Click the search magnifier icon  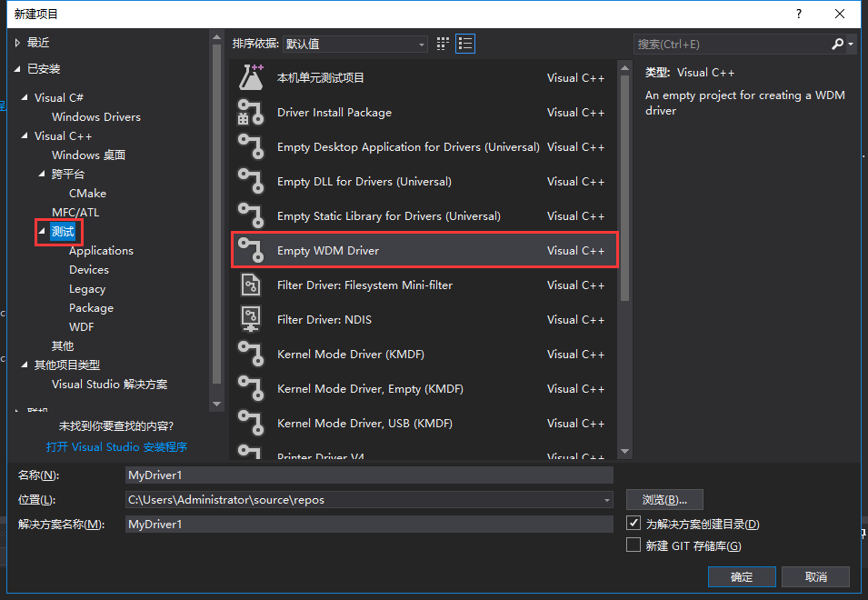tap(837, 44)
